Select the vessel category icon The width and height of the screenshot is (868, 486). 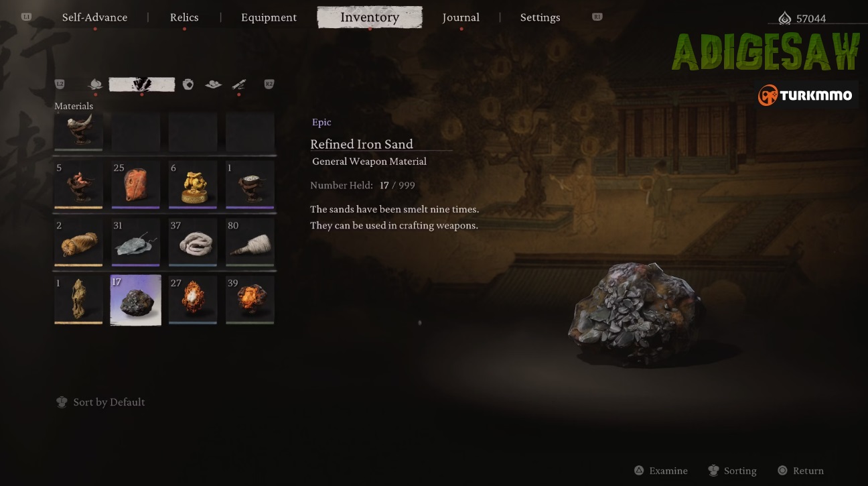(188, 84)
